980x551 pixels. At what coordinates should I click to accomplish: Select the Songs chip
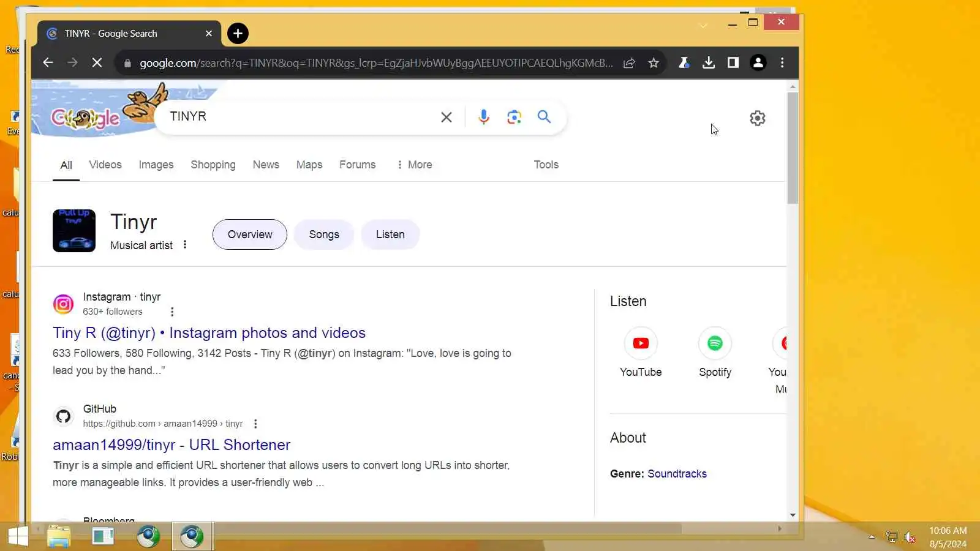[x=324, y=234]
